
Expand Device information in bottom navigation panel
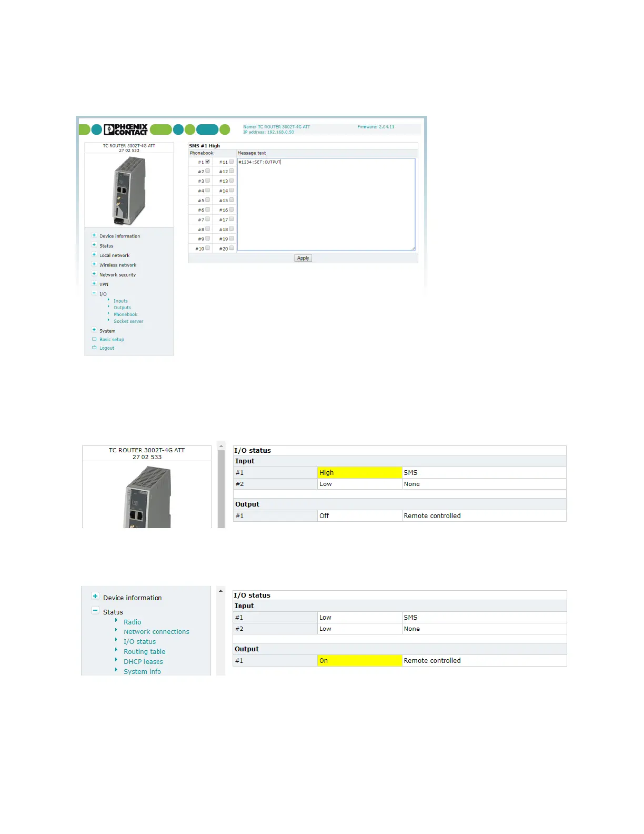pos(95,597)
